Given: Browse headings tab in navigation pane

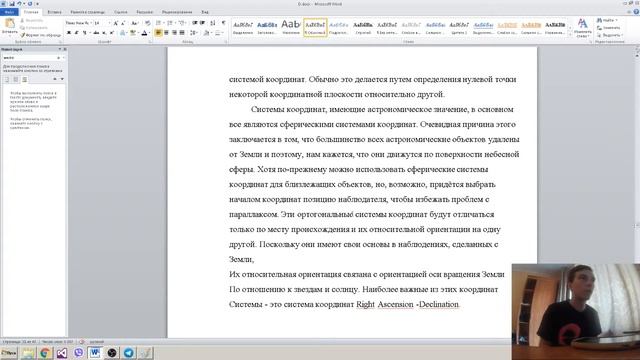Looking at the screenshot, I should (7, 79).
